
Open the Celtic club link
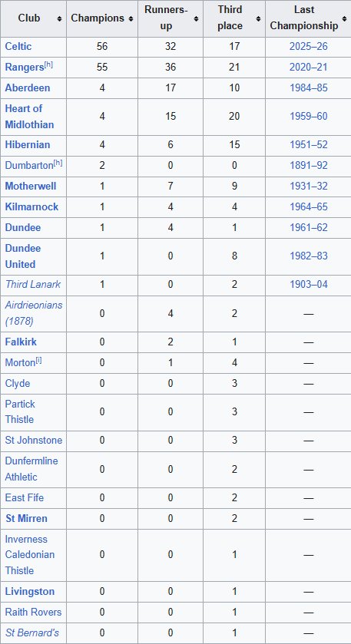point(18,46)
